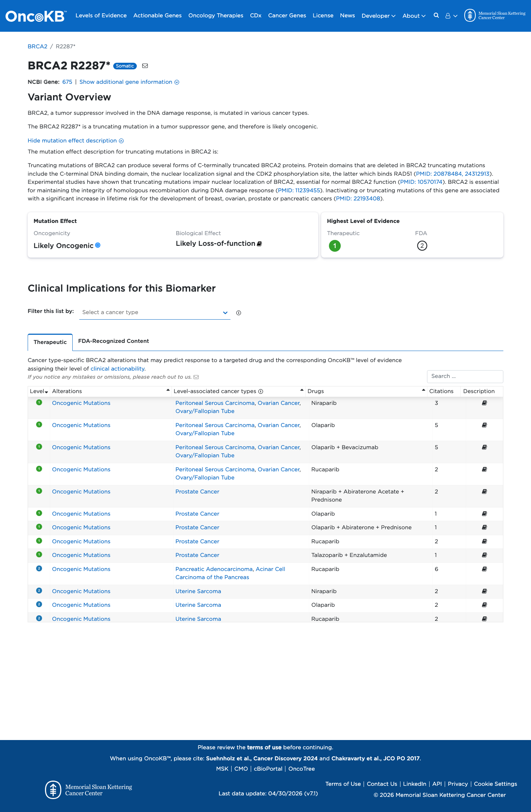The image size is (531, 812).
Task: Open description icon for Pancreatic Adenocarcinoma Rucaparib row
Action: (485, 569)
